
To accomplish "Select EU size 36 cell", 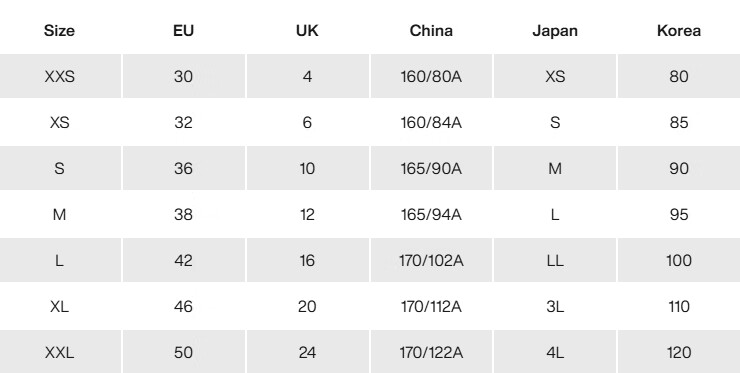I will click(x=184, y=168).
